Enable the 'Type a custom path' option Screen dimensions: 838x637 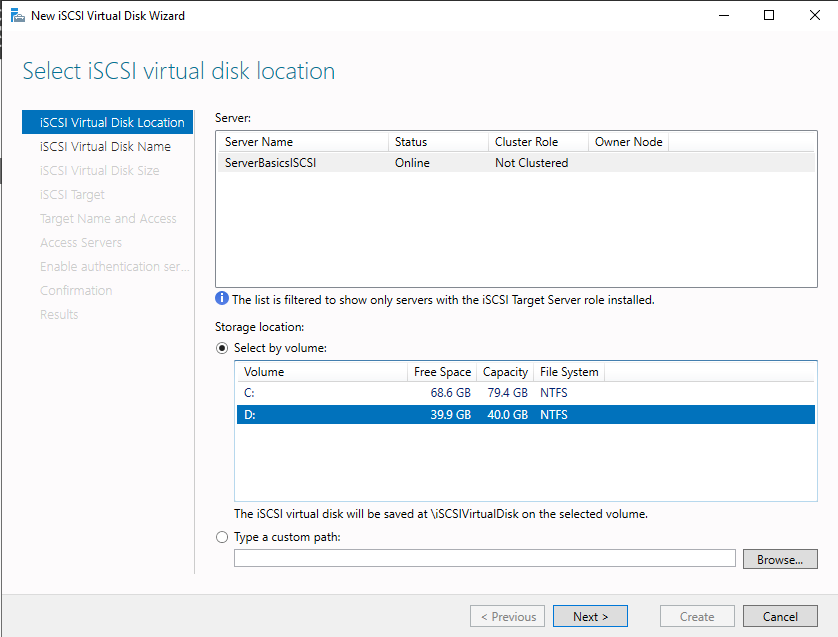coord(222,537)
